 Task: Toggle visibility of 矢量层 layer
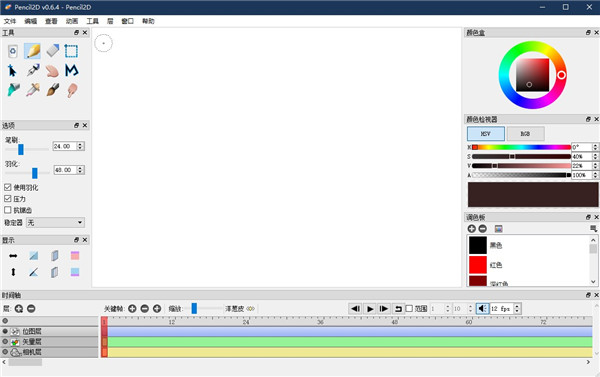[x=5, y=341]
